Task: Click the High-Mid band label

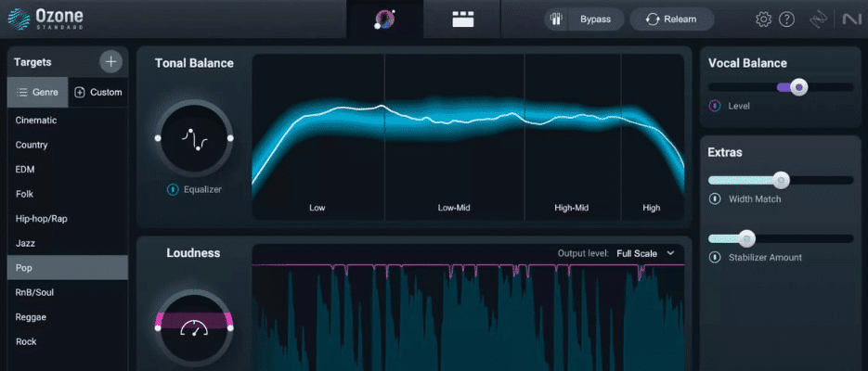Action: point(571,208)
